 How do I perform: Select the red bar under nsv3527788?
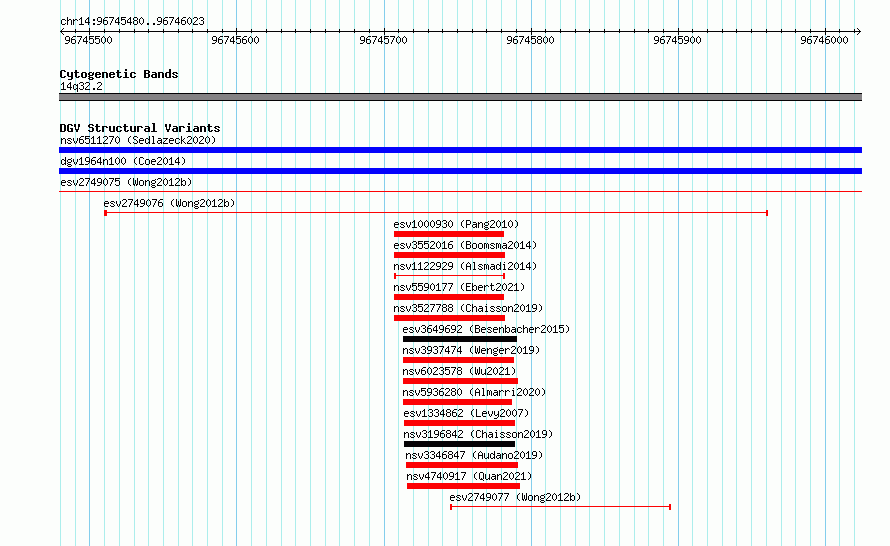(x=449, y=318)
